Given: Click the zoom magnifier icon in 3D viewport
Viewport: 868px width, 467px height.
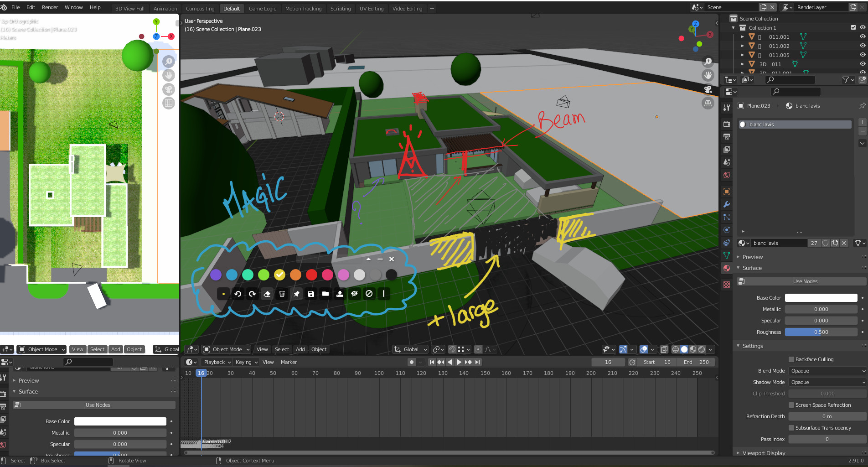Looking at the screenshot, I should 708,62.
